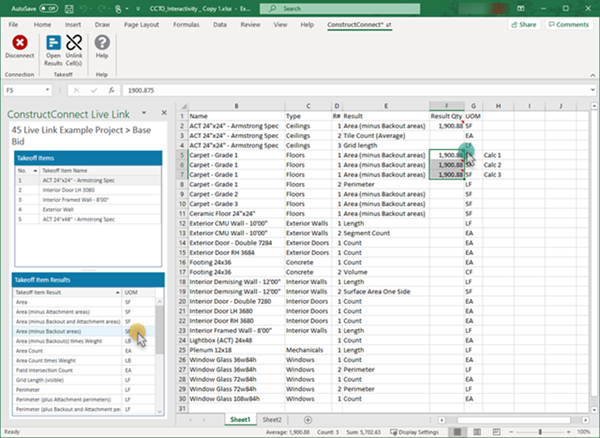Screen dimensions: 600x438
Task: Sort by the No. column header
Action: point(27,171)
